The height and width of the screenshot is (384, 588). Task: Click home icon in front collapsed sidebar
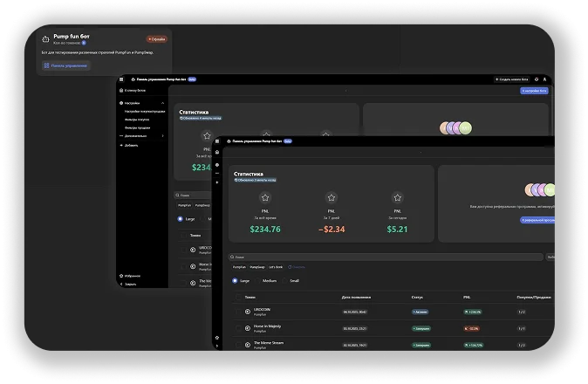tap(217, 152)
